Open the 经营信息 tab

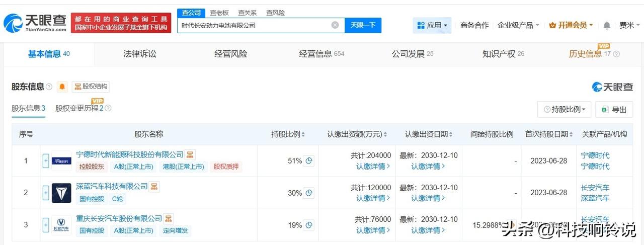coord(321,54)
